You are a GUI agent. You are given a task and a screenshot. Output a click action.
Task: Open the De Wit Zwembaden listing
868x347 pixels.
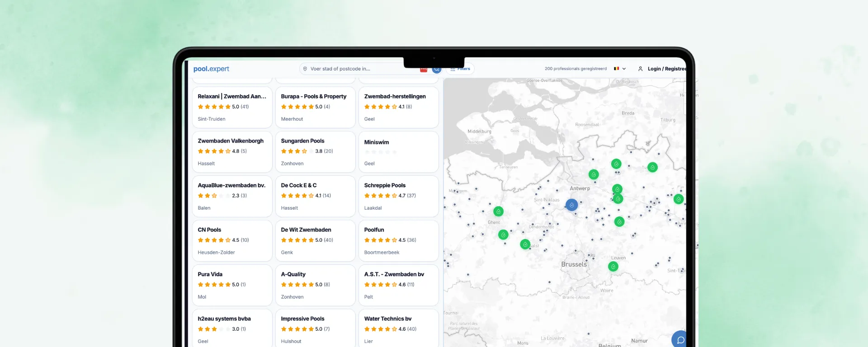click(x=315, y=241)
